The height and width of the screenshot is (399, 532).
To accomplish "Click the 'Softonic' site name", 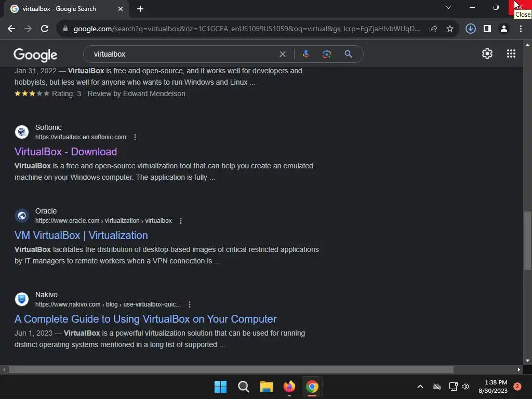I will [x=48, y=127].
